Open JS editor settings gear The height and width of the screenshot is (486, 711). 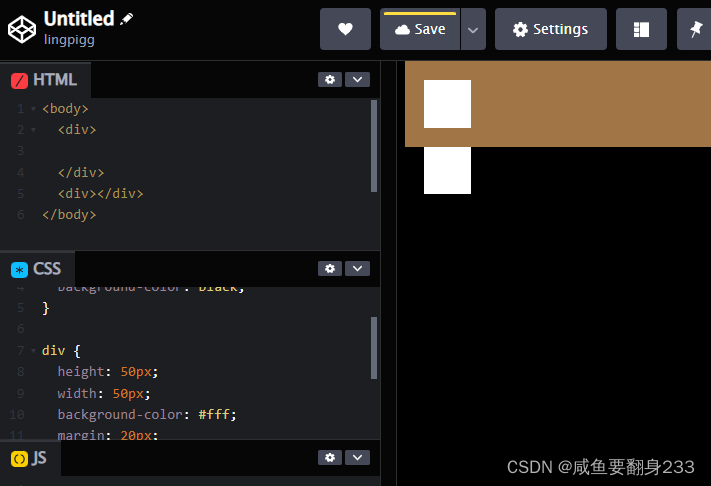pyautogui.click(x=330, y=457)
